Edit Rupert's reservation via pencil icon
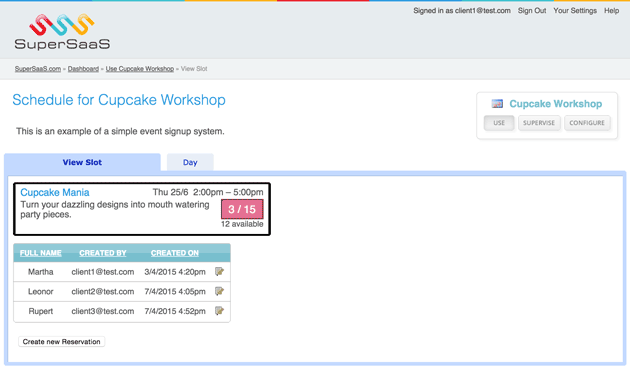The image size is (630, 375). coord(219,311)
